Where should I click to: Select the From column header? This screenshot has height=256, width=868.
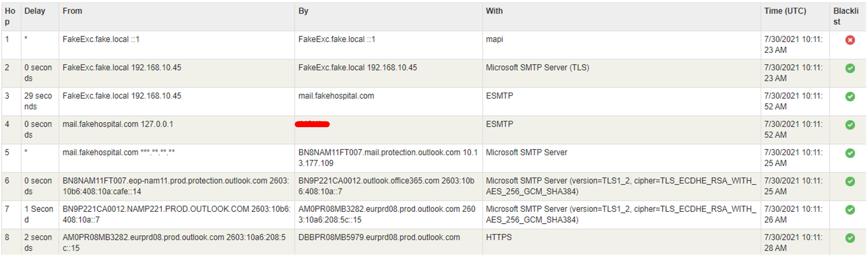(72, 11)
